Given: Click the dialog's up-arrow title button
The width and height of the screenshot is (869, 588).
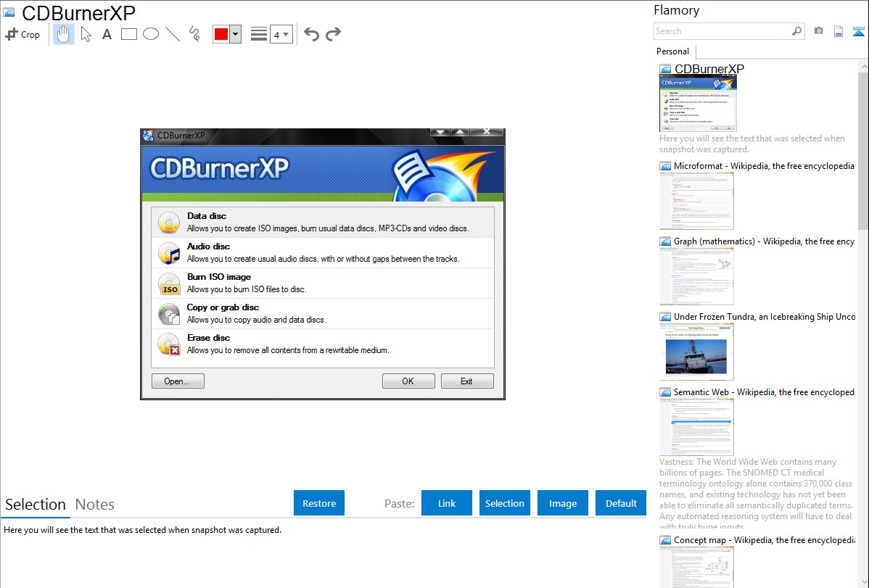Looking at the screenshot, I should (x=460, y=132).
